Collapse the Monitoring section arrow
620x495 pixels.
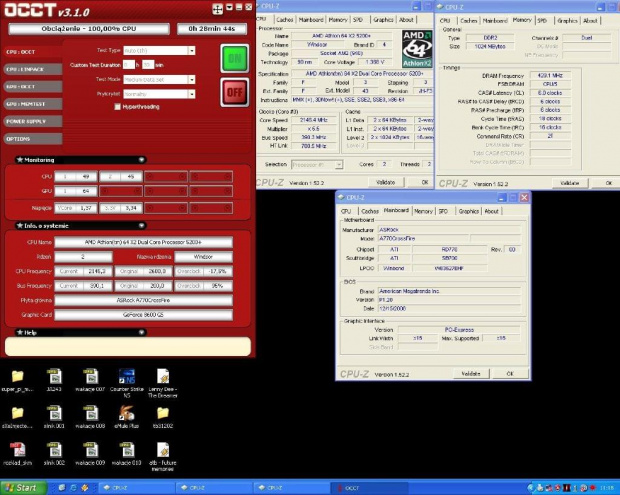coord(141,160)
